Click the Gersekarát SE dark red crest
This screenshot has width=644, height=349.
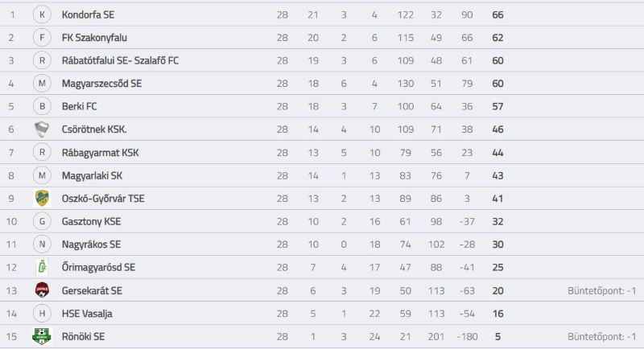(42, 290)
